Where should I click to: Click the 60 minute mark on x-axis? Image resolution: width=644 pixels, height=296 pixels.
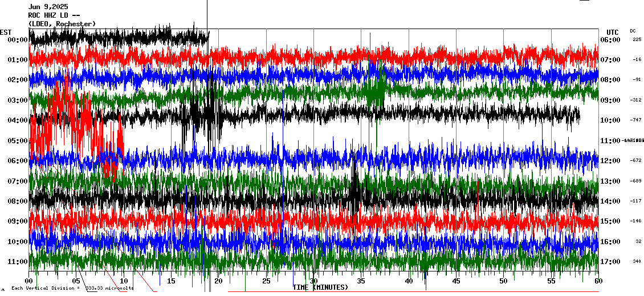(598, 281)
